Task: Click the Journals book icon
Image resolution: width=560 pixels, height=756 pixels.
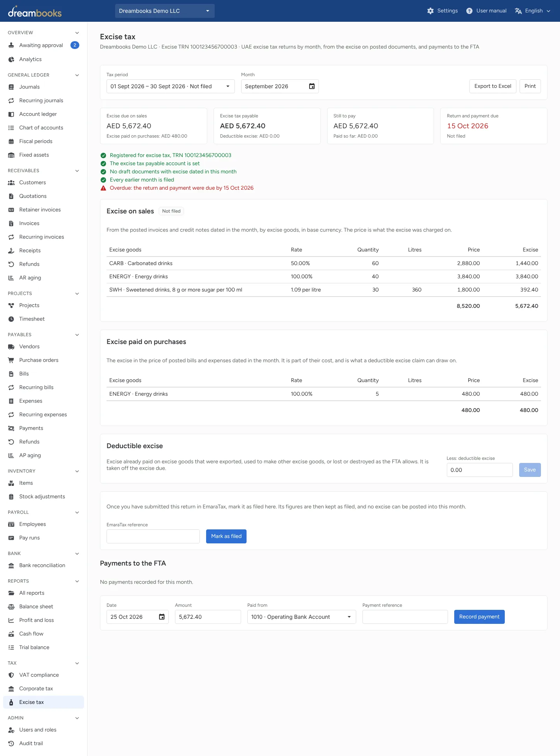Action: click(11, 87)
